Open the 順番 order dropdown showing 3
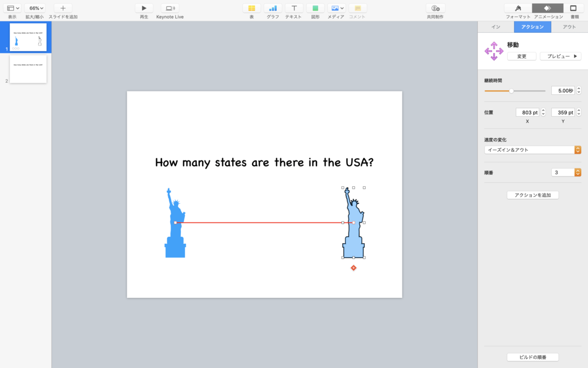 pyautogui.click(x=566, y=172)
